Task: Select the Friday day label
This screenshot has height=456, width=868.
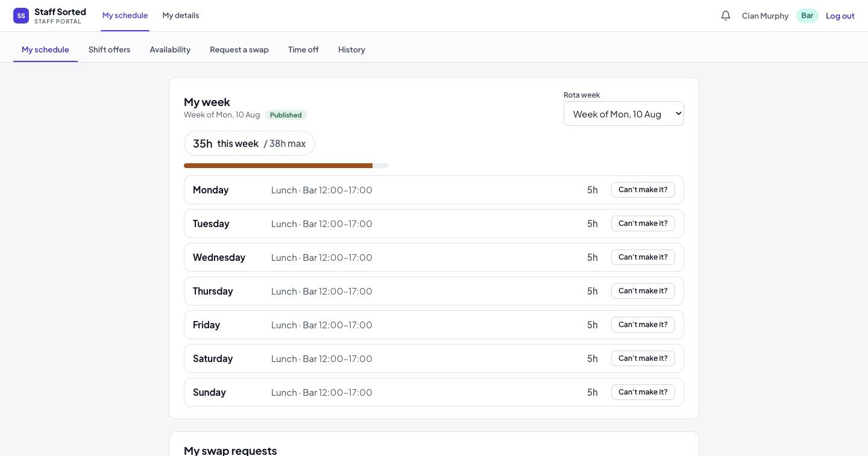Action: coord(206,325)
